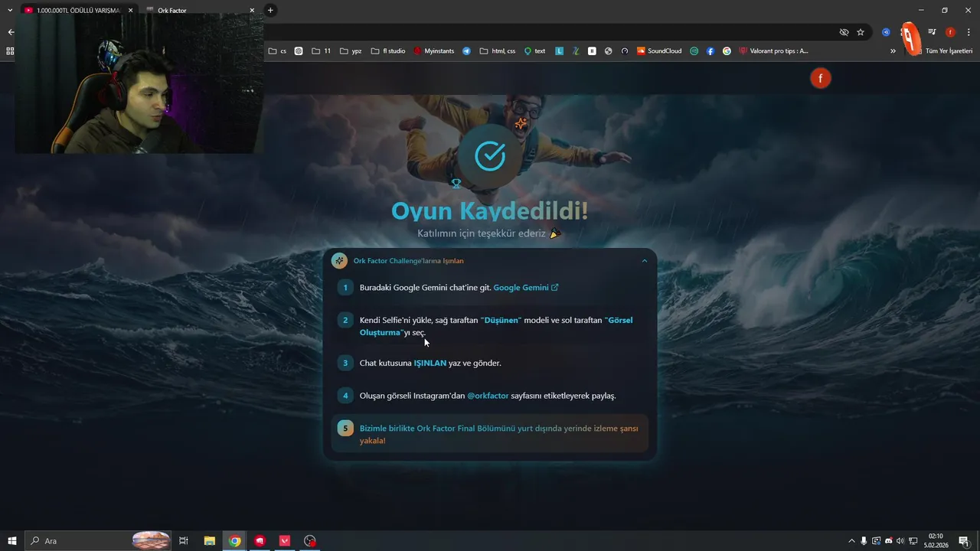Open the Valorant taskbar icon
The height and width of the screenshot is (551, 980).
(285, 541)
